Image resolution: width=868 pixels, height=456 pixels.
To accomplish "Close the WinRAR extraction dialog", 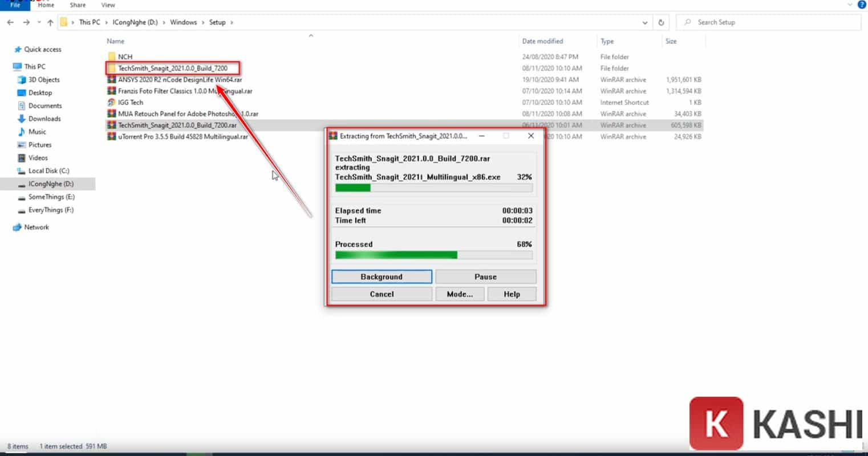I will click(x=531, y=136).
